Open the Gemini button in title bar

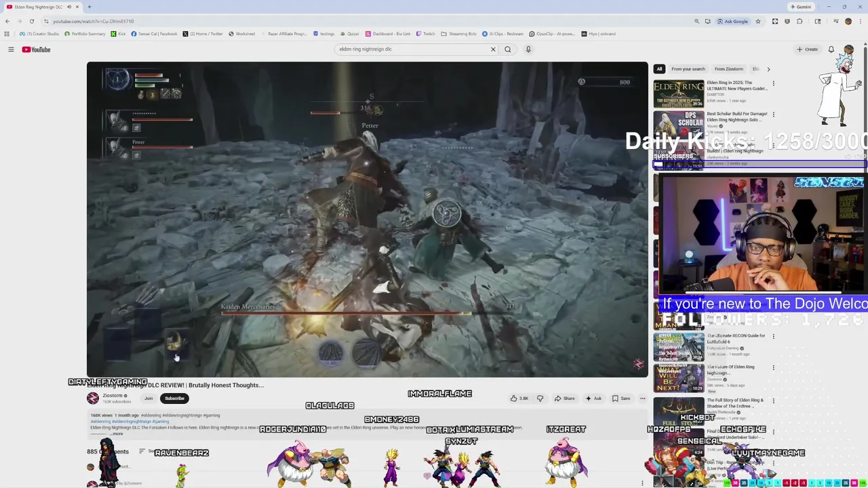pyautogui.click(x=801, y=7)
